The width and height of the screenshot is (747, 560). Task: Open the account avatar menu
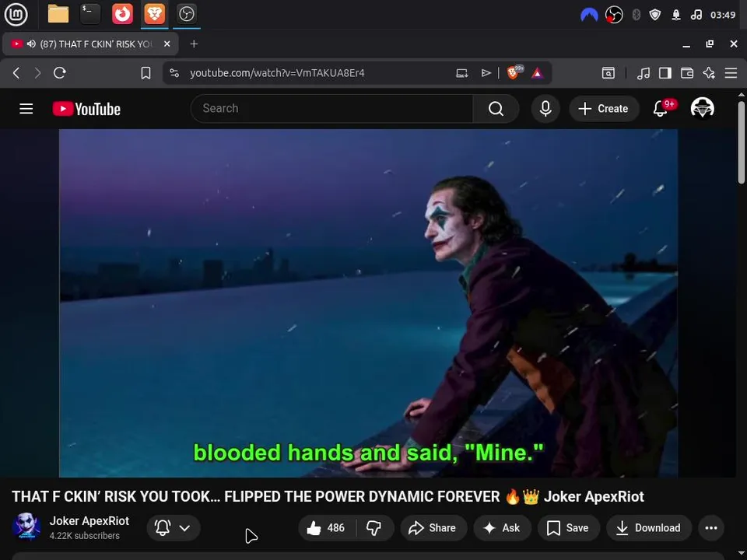point(702,108)
